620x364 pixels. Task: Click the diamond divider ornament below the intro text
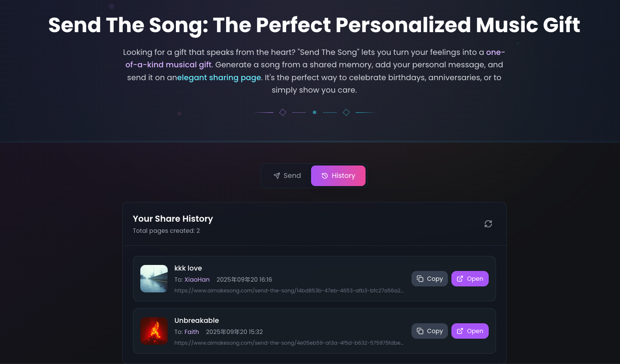coord(283,112)
